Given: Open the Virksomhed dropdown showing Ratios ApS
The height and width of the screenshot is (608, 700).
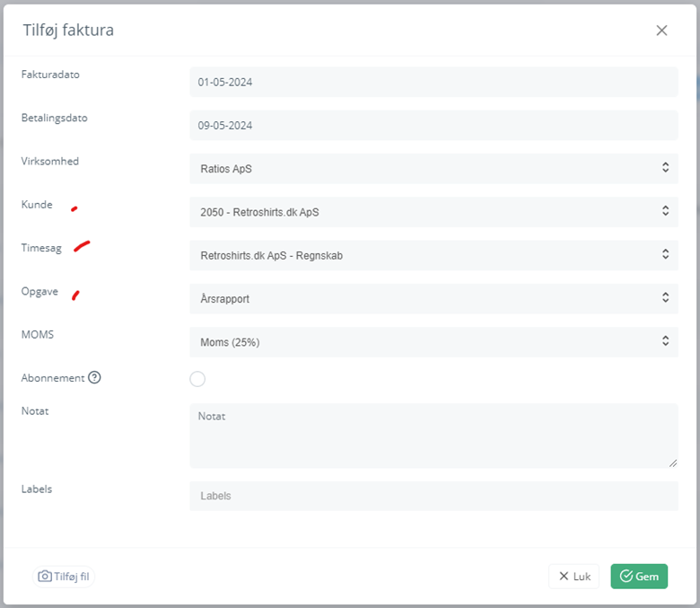Looking at the screenshot, I should pyautogui.click(x=433, y=168).
